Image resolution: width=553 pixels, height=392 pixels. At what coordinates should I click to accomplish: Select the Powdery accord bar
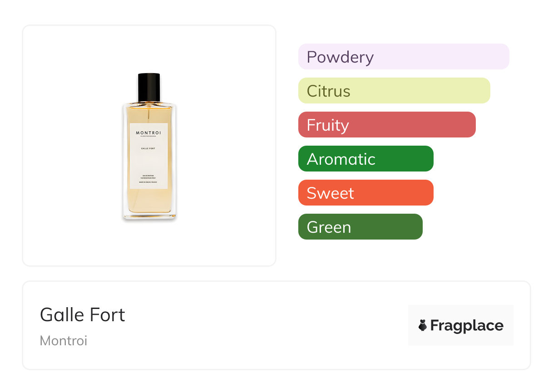click(x=404, y=57)
